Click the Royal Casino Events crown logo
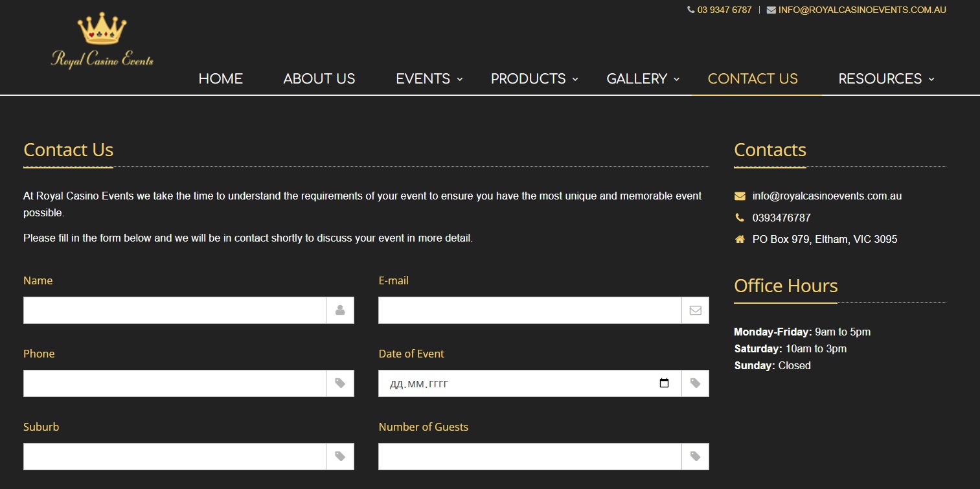The height and width of the screenshot is (489, 980). (102, 41)
